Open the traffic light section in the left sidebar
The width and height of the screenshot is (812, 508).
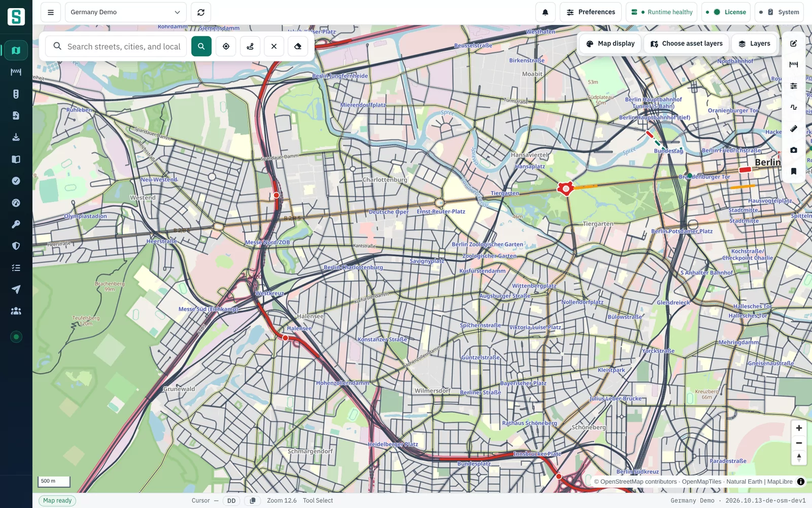tap(16, 94)
